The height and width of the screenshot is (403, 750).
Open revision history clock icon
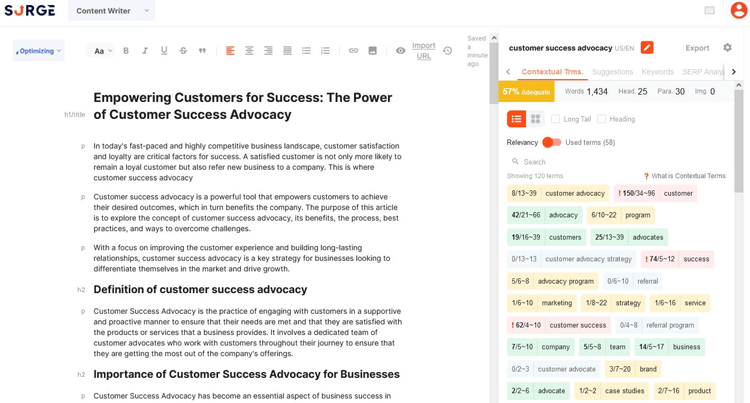tap(448, 51)
